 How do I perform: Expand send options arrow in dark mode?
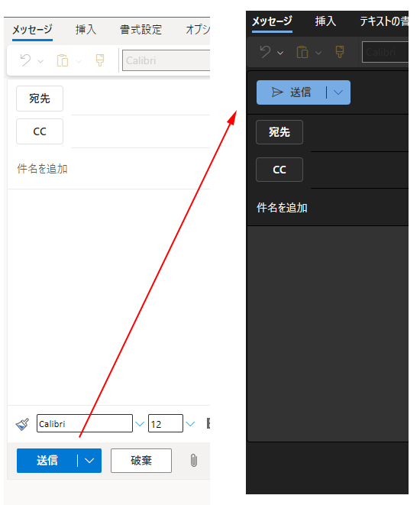338,92
